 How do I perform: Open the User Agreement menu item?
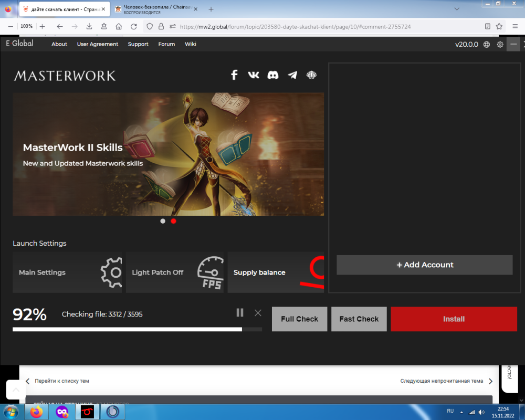[x=98, y=44]
